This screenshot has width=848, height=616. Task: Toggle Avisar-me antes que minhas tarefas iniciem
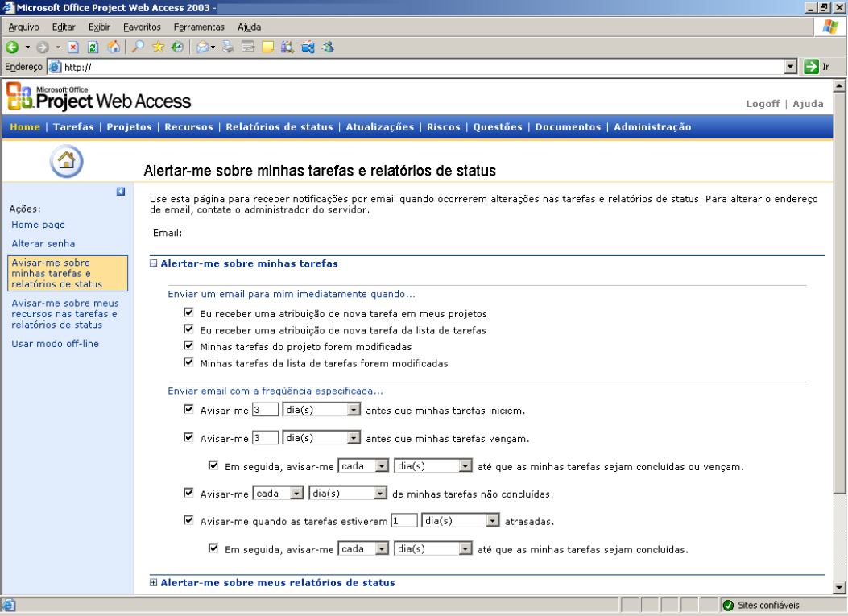click(188, 409)
